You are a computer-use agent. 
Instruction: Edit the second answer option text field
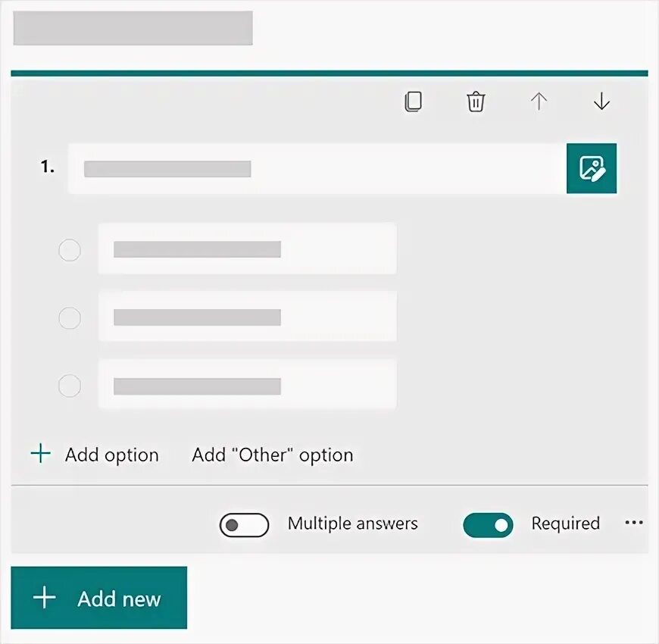pyautogui.click(x=248, y=317)
